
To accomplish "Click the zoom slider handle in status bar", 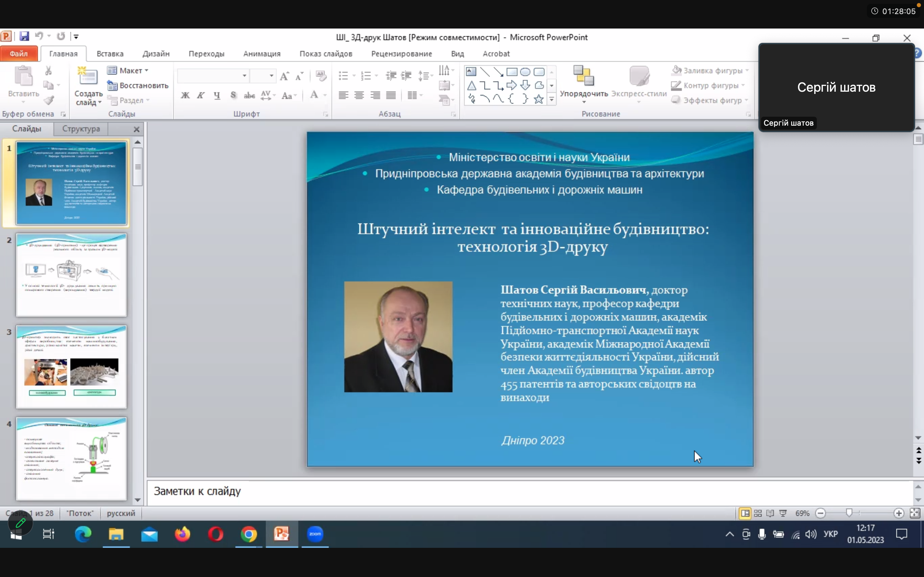I will [x=849, y=513].
